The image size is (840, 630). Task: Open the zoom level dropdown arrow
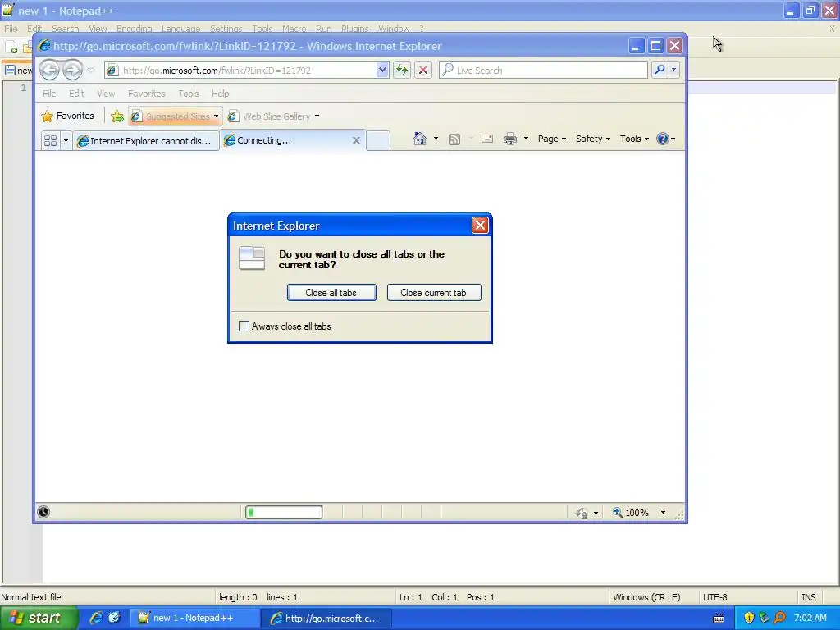point(663,513)
